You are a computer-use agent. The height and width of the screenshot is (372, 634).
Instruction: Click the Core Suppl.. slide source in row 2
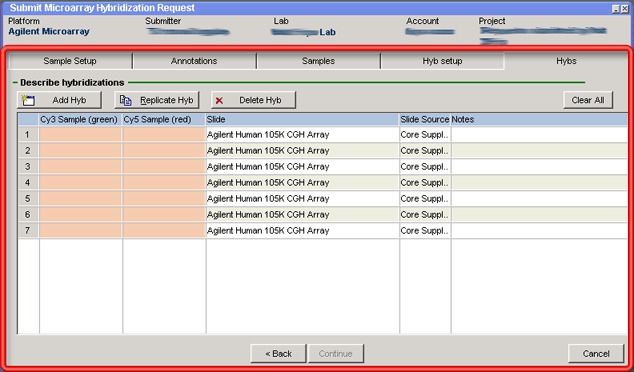pos(425,150)
